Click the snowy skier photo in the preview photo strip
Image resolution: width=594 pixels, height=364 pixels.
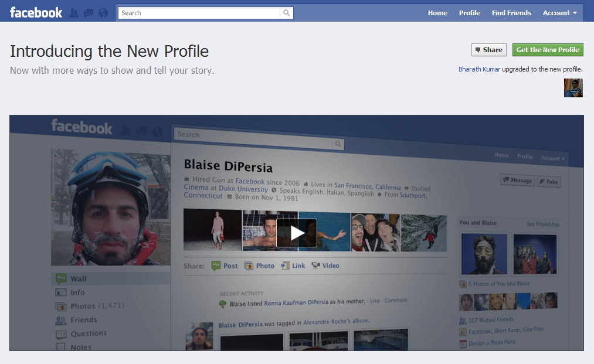[423, 233]
